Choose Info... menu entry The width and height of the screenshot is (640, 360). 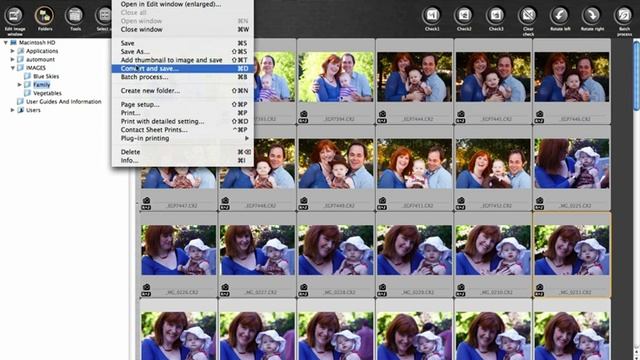point(182,160)
